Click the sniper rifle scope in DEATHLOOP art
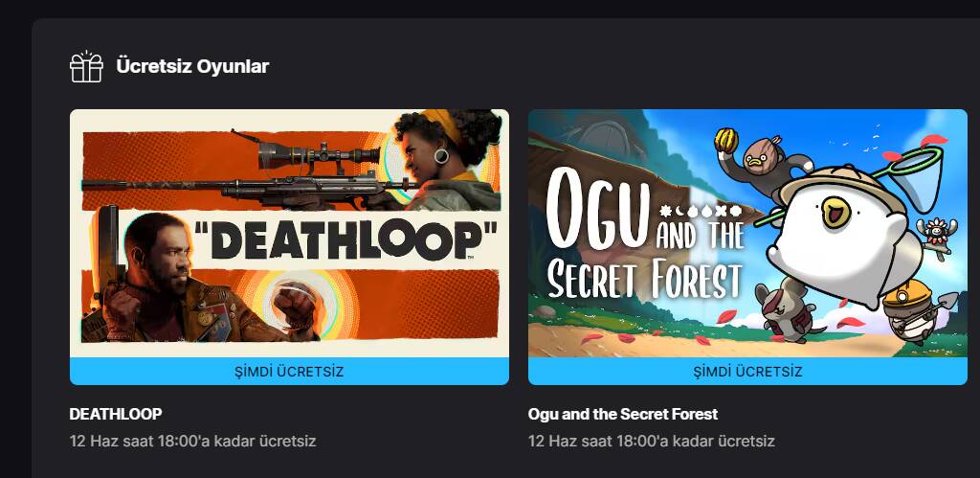Screen dimensions: 980x478 [319, 154]
